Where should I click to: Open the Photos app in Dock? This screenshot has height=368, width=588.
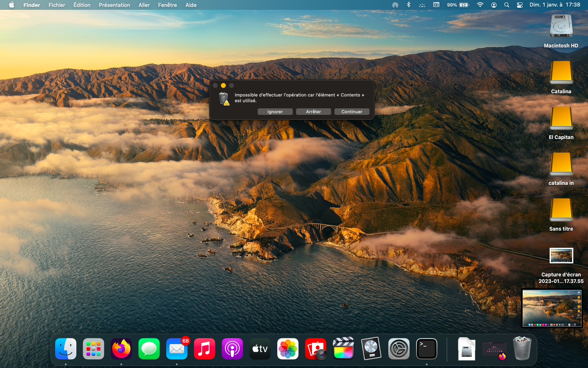pyautogui.click(x=288, y=349)
